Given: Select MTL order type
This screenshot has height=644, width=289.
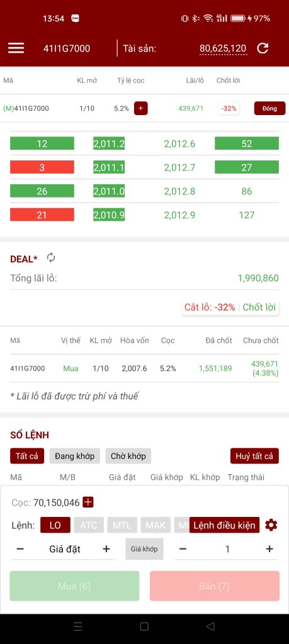Looking at the screenshot, I should (x=122, y=525).
